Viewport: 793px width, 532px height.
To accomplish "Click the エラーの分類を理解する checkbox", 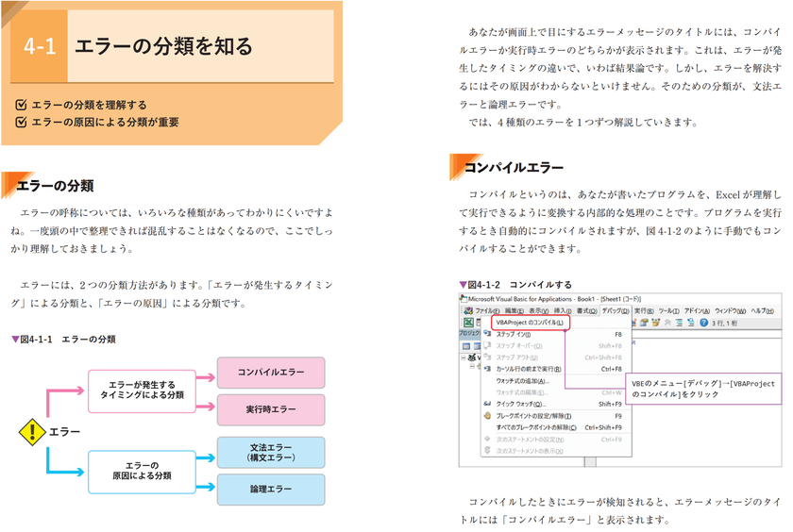I will click(21, 105).
